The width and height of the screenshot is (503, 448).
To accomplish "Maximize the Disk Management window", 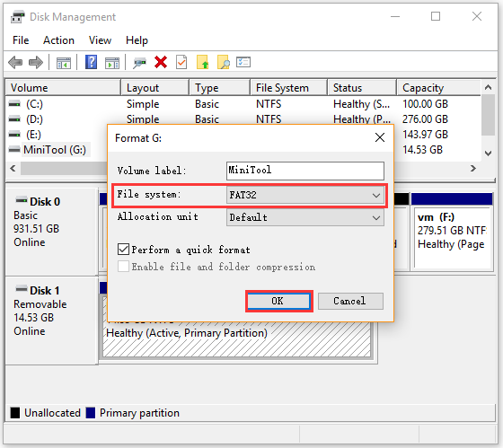I will (436, 16).
